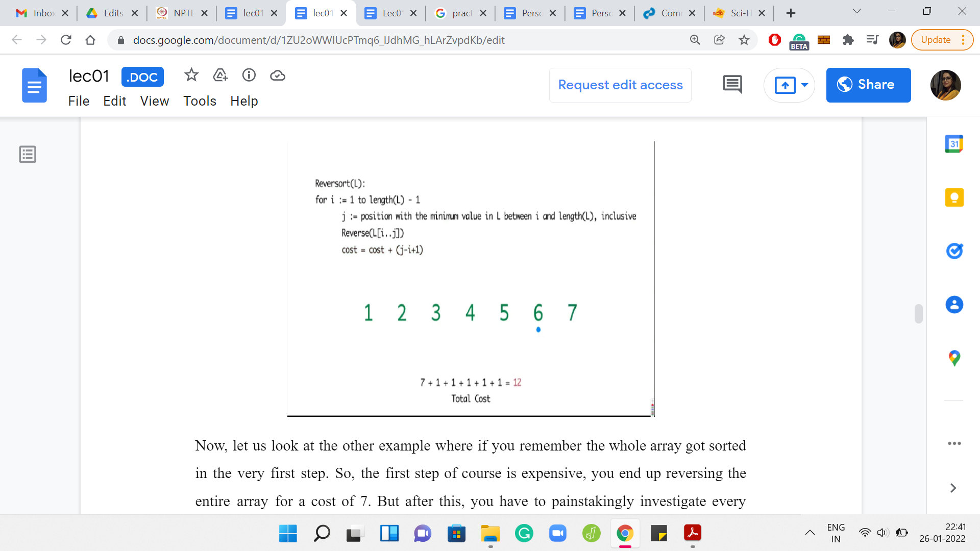Image resolution: width=980 pixels, height=551 pixels.
Task: Expand the present to meeting dropdown
Action: 805,85
